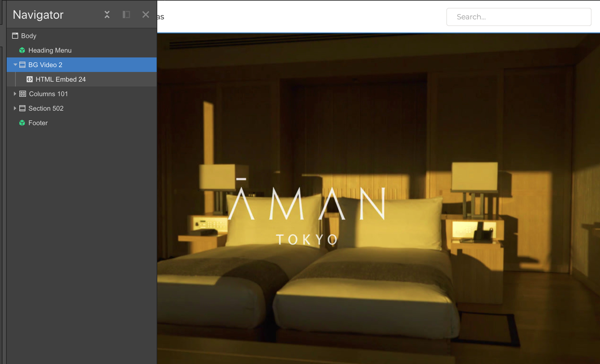Click the BG Video 2 section icon
The image size is (600, 364).
click(x=22, y=65)
